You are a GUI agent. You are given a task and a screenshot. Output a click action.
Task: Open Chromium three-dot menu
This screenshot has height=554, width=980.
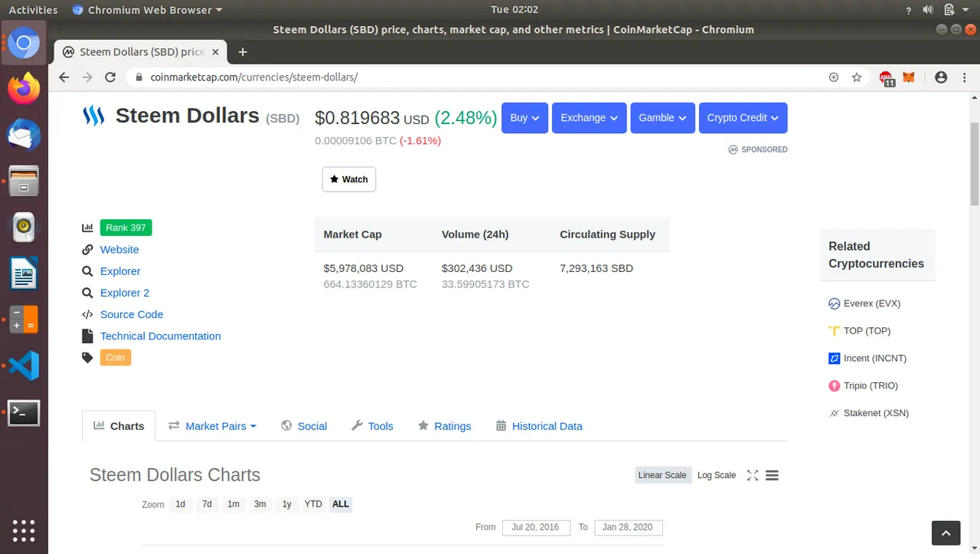point(963,77)
